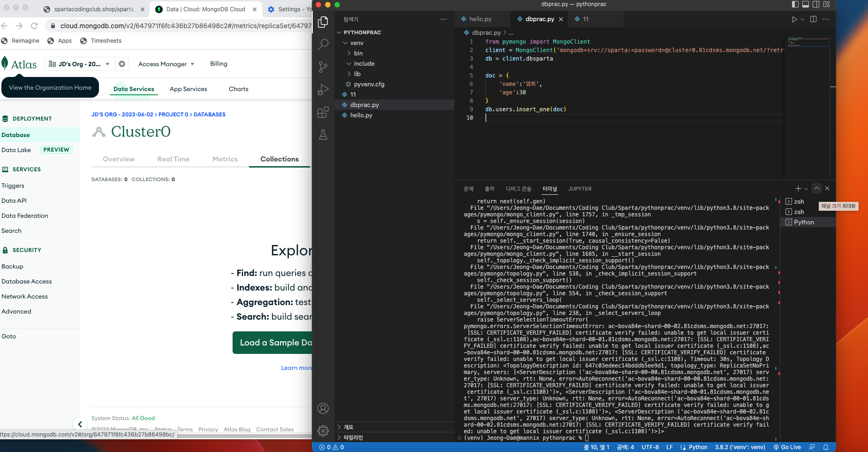Open the run button's dropdown chevron
The image size is (868, 452).
(x=802, y=19)
